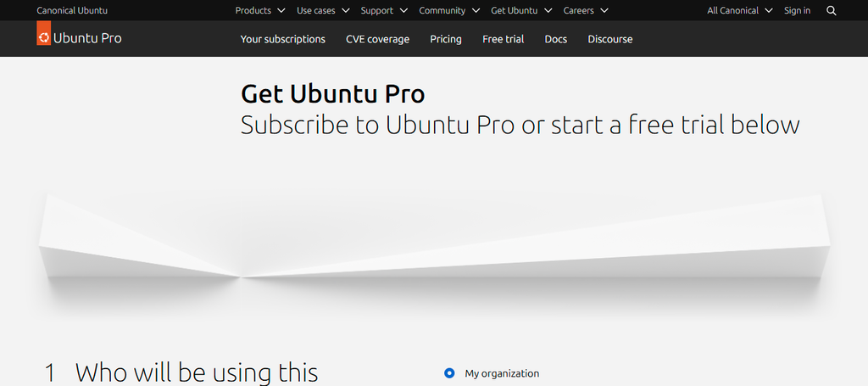Switch to the Pricing tab
The image size is (868, 386).
point(446,39)
